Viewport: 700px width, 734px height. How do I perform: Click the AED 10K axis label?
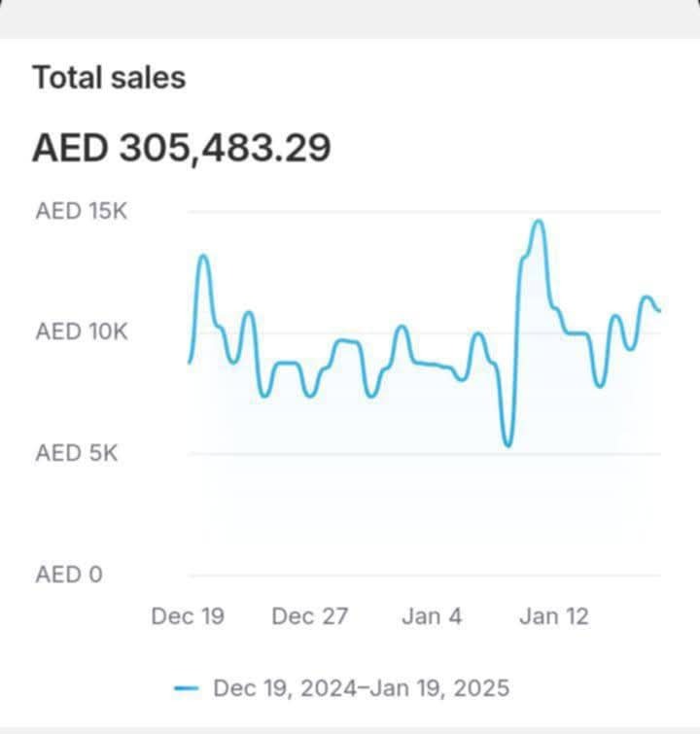82,332
